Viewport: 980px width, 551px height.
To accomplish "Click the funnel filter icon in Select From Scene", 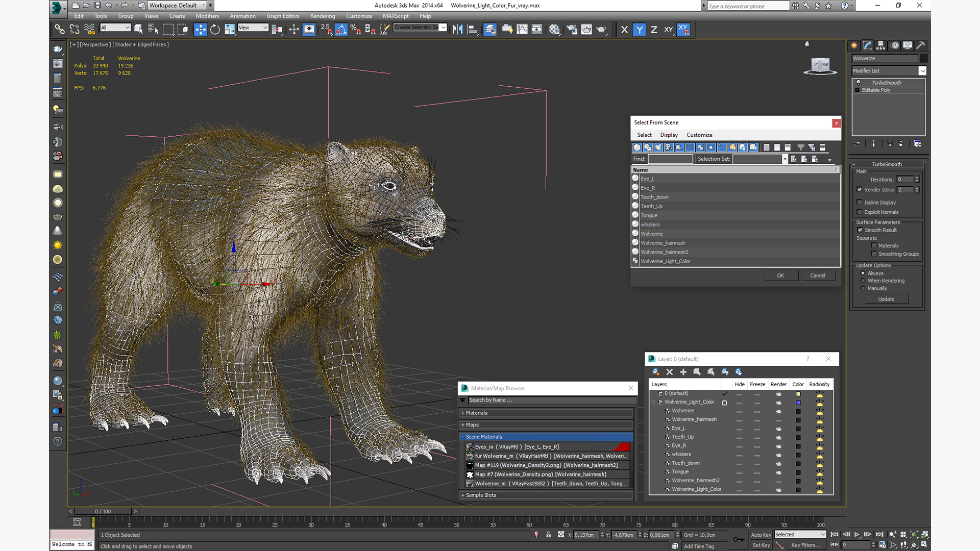I will click(x=800, y=147).
